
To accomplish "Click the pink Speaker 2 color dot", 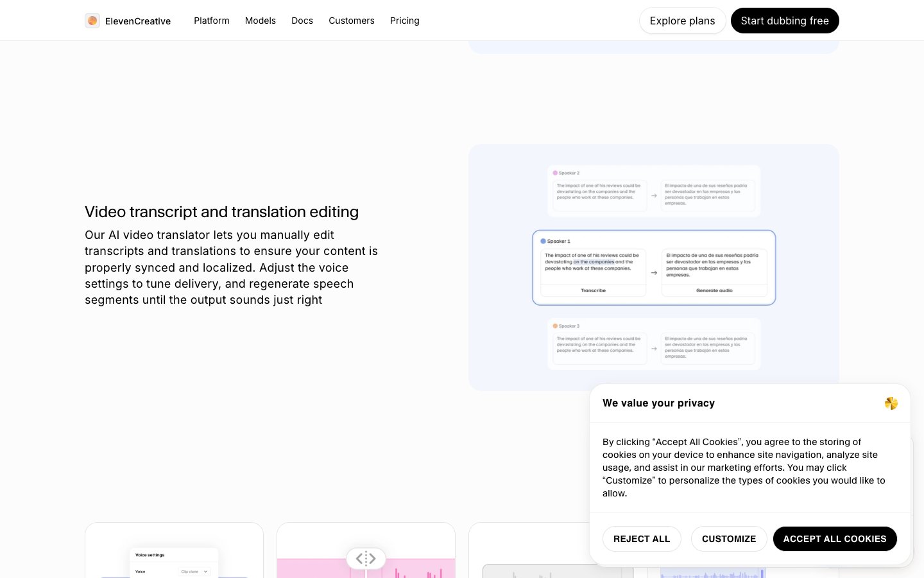I will (555, 173).
